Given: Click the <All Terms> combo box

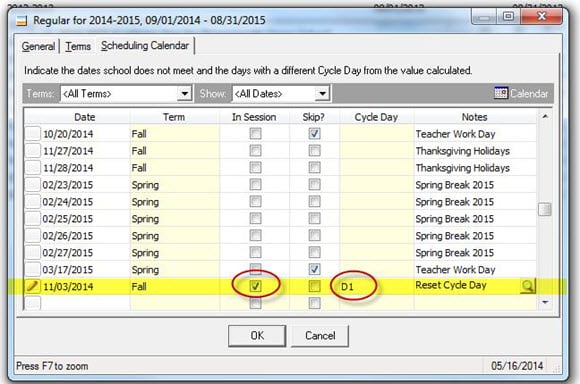Looking at the screenshot, I should [x=126, y=94].
